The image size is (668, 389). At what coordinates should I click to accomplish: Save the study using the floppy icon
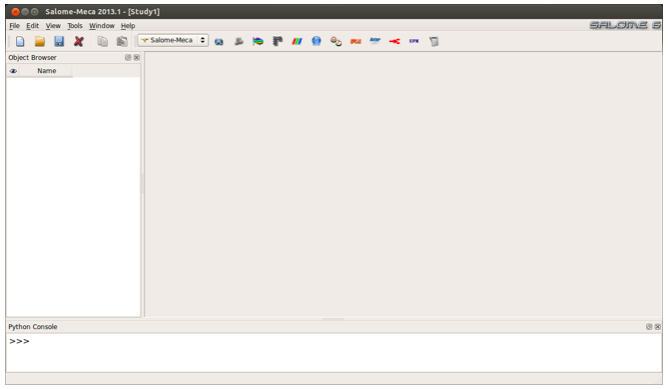(x=59, y=41)
